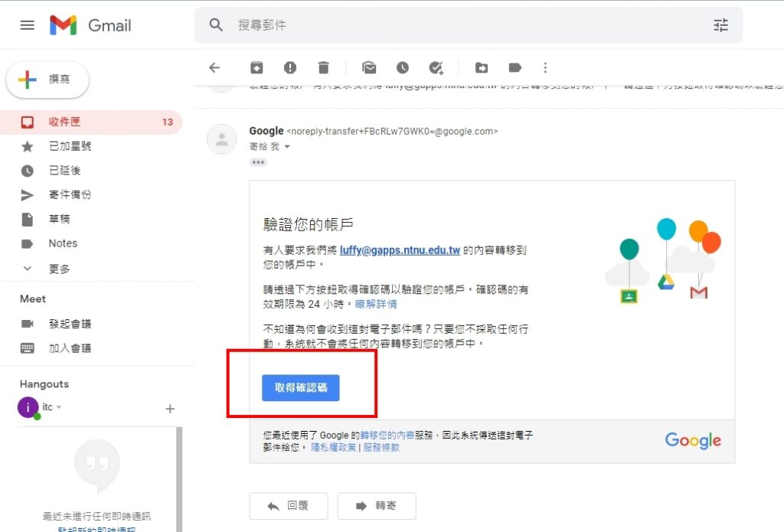The image size is (784, 532).
Task: Add email to Tasks
Action: [436, 67]
